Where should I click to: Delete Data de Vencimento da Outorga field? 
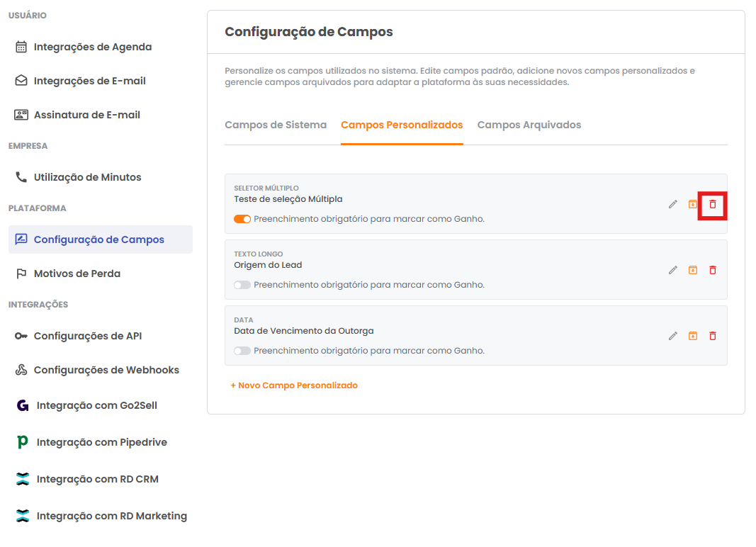713,336
